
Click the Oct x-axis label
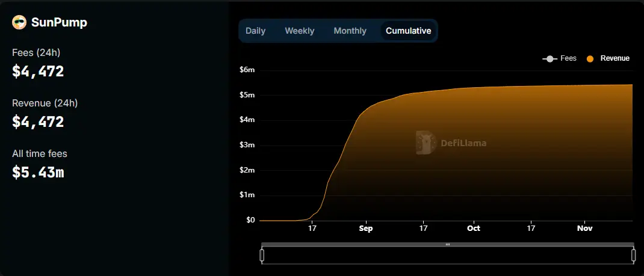click(x=474, y=228)
